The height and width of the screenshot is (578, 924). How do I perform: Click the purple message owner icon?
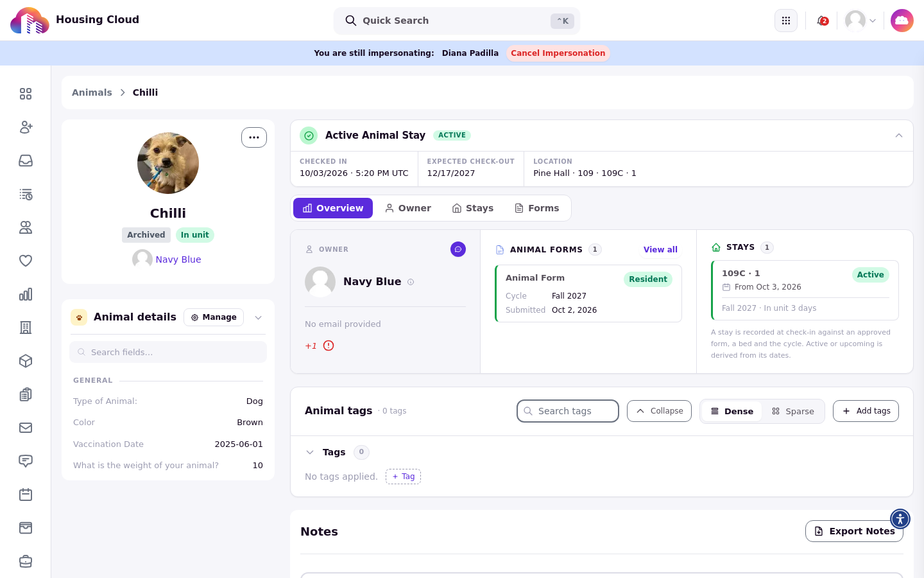[458, 249]
